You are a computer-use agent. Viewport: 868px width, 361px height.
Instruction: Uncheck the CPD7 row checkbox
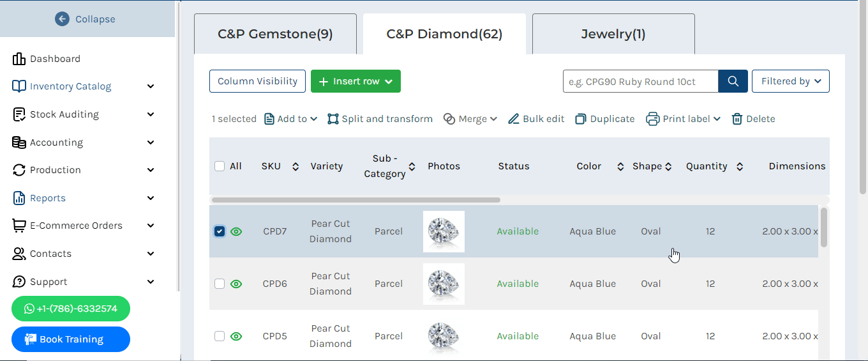[220, 231]
